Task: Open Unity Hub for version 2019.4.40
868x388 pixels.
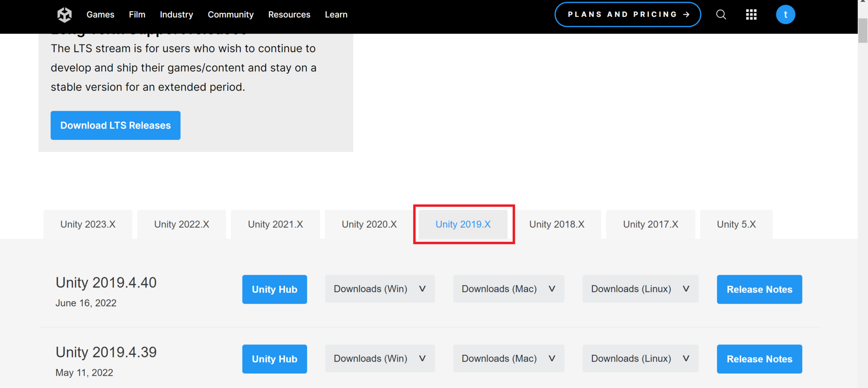Action: tap(275, 290)
